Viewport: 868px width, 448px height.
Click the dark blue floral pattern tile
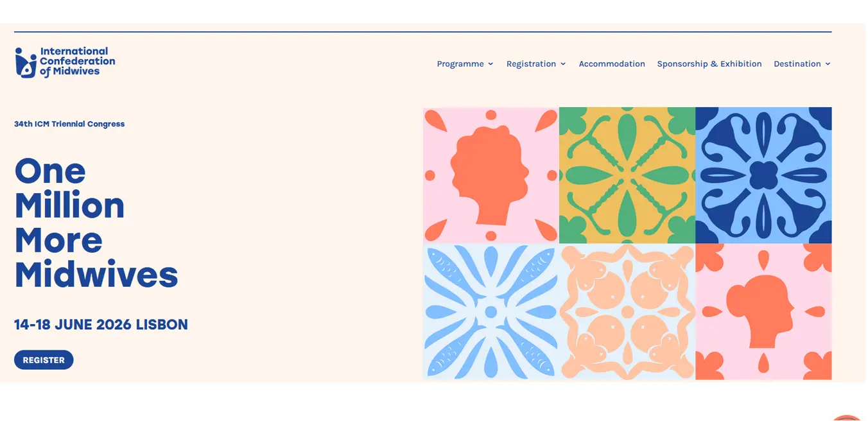pos(763,175)
